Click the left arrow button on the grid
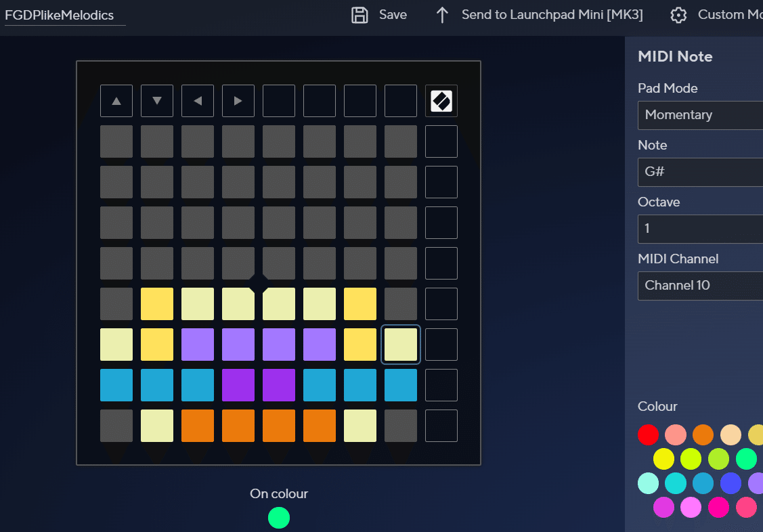This screenshot has height=532, width=763. click(198, 101)
